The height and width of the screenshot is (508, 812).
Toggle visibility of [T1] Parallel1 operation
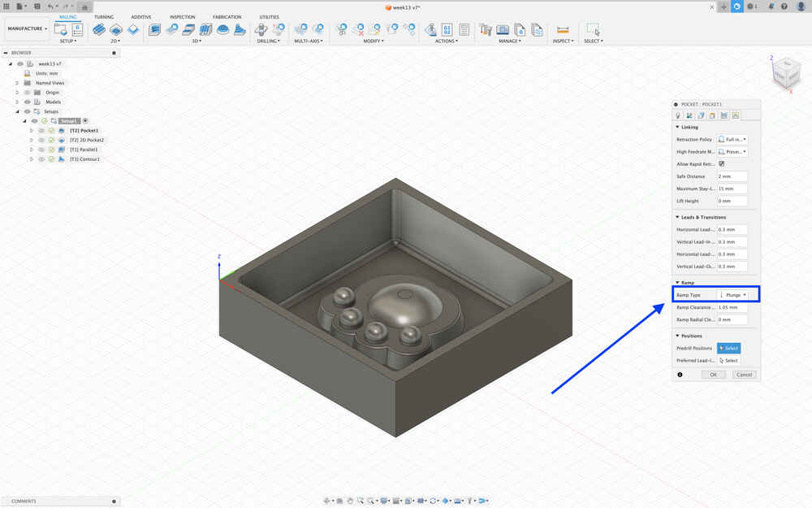(41, 150)
